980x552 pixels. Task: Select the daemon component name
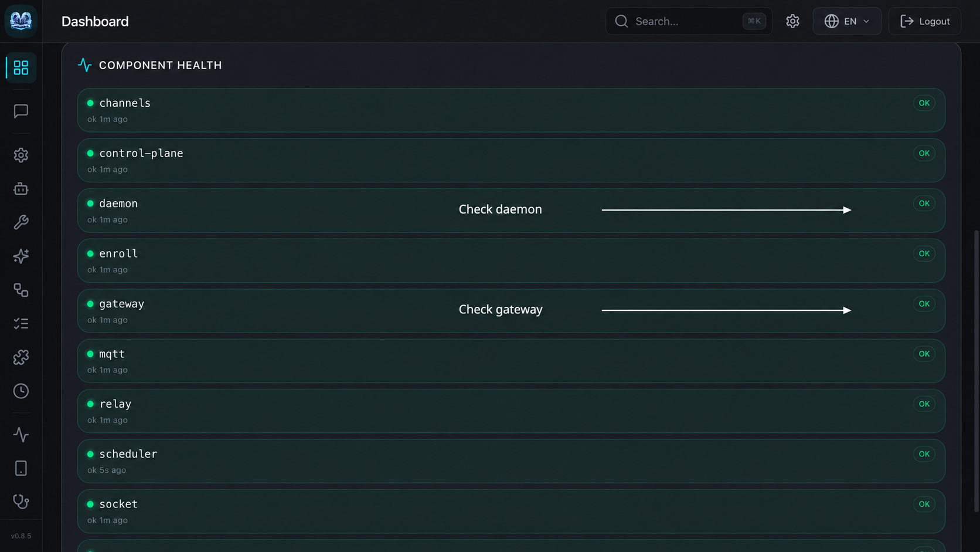(x=118, y=204)
